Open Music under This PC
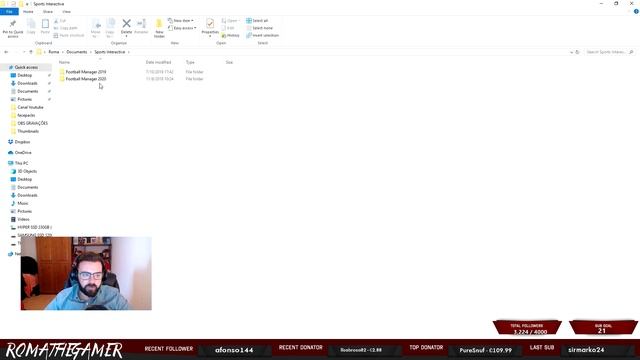Viewport: 640px width, 360px height. pyautogui.click(x=23, y=203)
